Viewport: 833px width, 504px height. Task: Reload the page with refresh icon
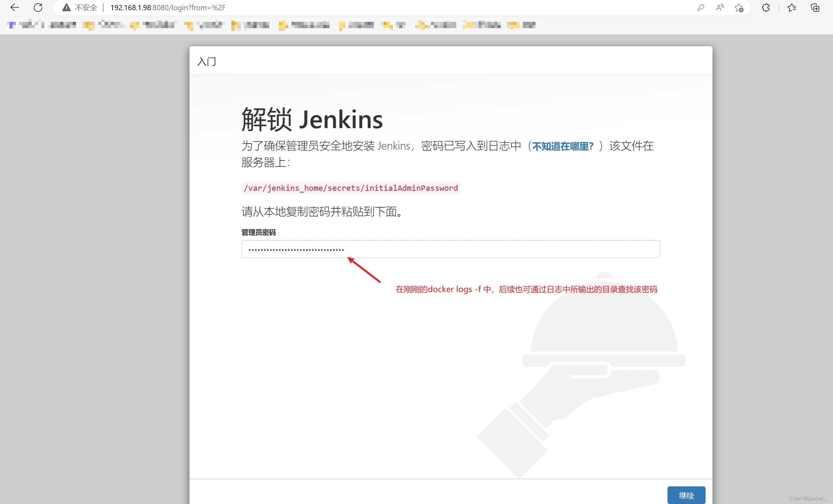(x=38, y=7)
